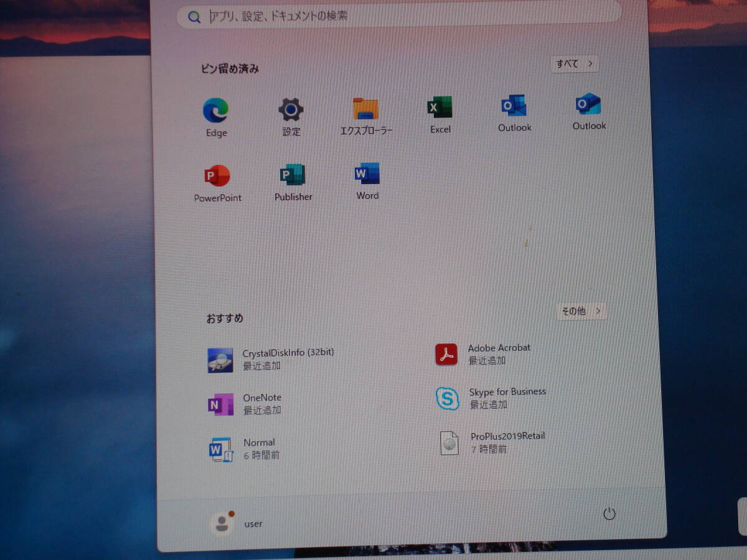The width and height of the screenshot is (747, 560).
Task: Open the Adobe Acrobat icon
Action: click(x=446, y=355)
